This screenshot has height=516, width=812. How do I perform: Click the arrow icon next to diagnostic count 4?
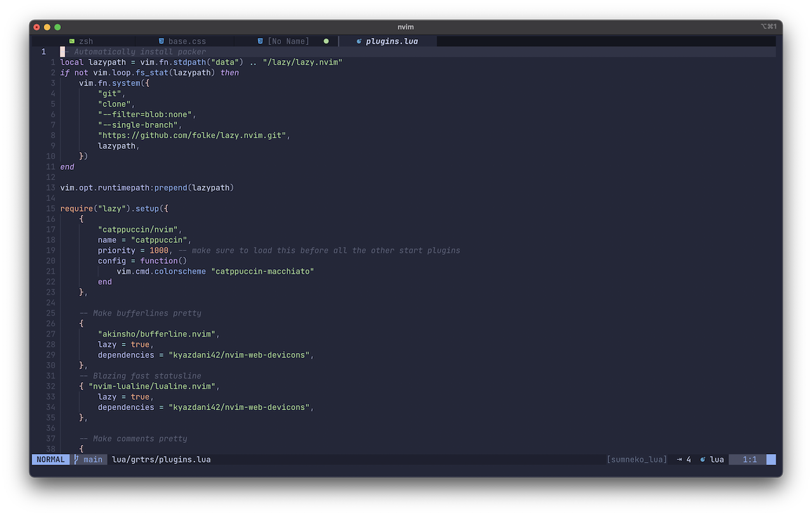[x=679, y=460]
